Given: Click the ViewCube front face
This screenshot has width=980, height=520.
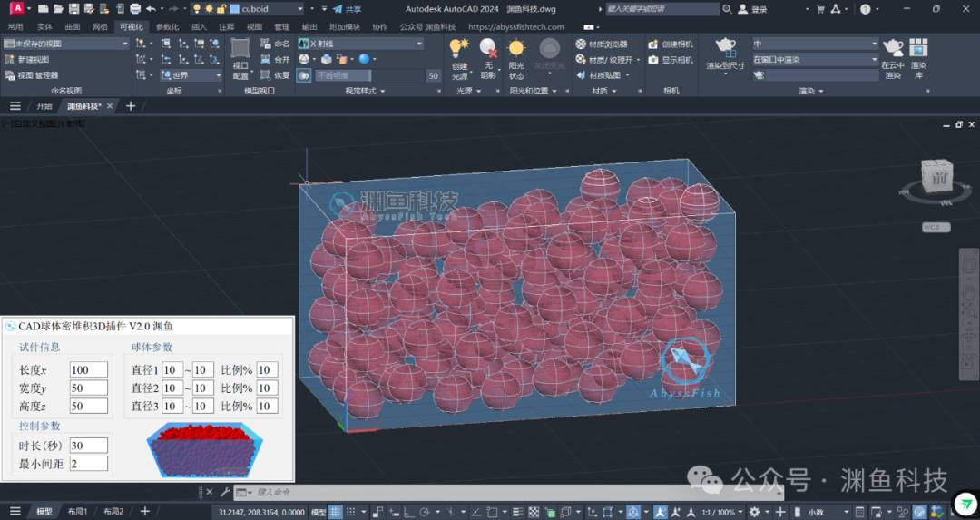Looking at the screenshot, I should [937, 178].
